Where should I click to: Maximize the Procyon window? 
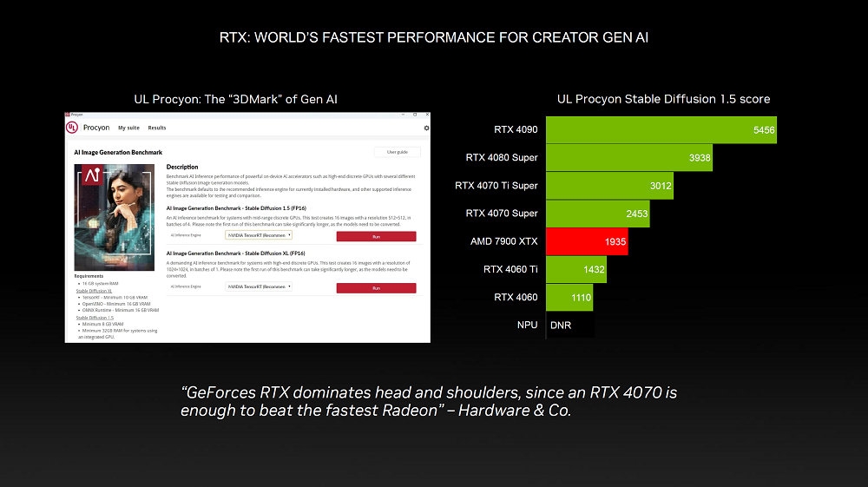tap(415, 115)
